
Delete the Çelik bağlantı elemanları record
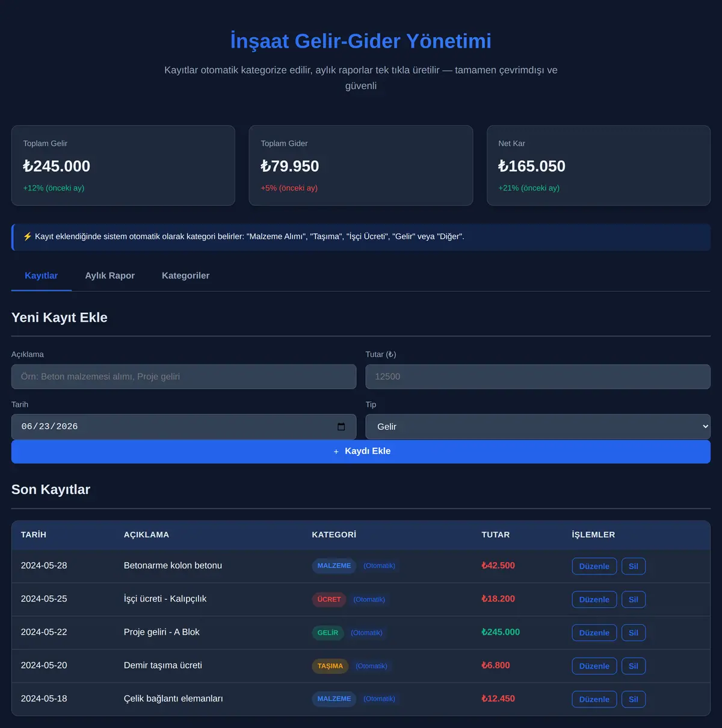pyautogui.click(x=634, y=699)
